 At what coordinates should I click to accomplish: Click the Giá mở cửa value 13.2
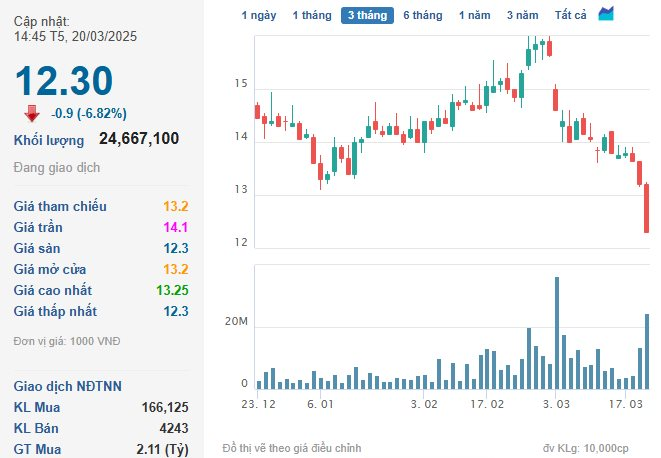176,269
